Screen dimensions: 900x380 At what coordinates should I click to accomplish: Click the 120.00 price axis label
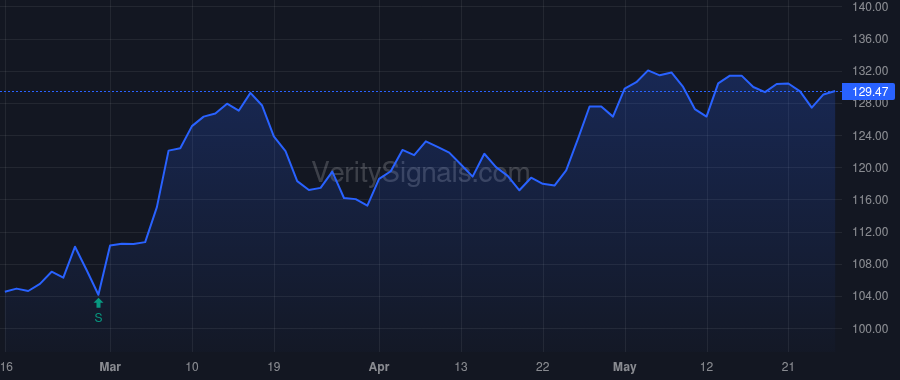(870, 168)
